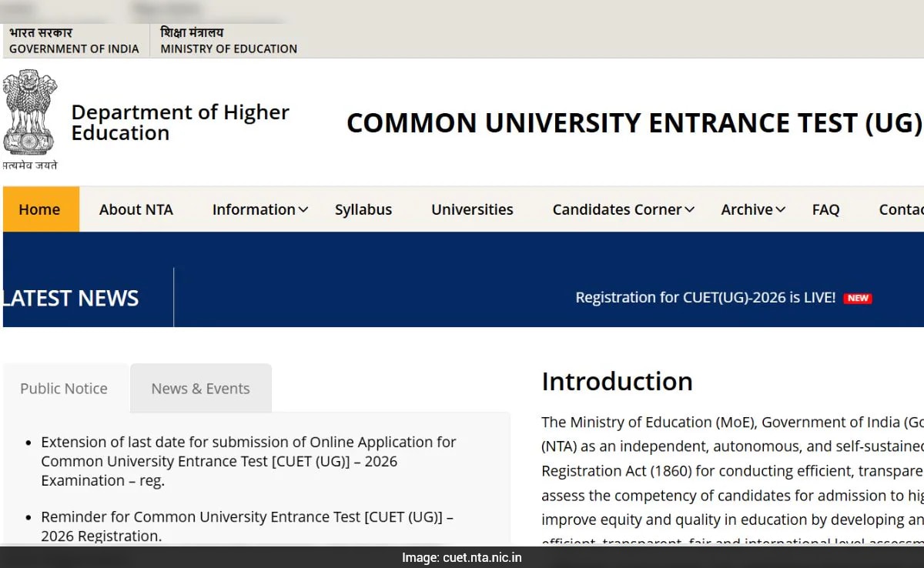Expand the Candidates Corner dropdown
The image size is (924, 568).
(x=623, y=209)
